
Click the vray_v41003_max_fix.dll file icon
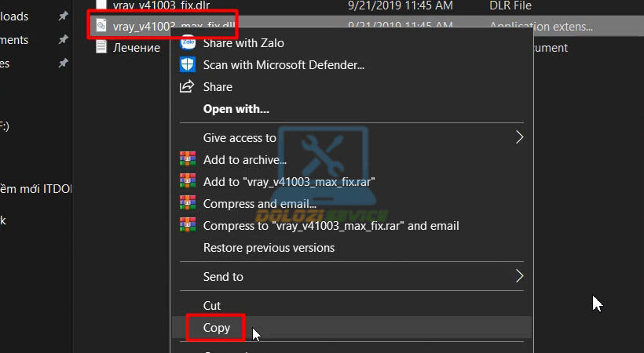pos(101,26)
